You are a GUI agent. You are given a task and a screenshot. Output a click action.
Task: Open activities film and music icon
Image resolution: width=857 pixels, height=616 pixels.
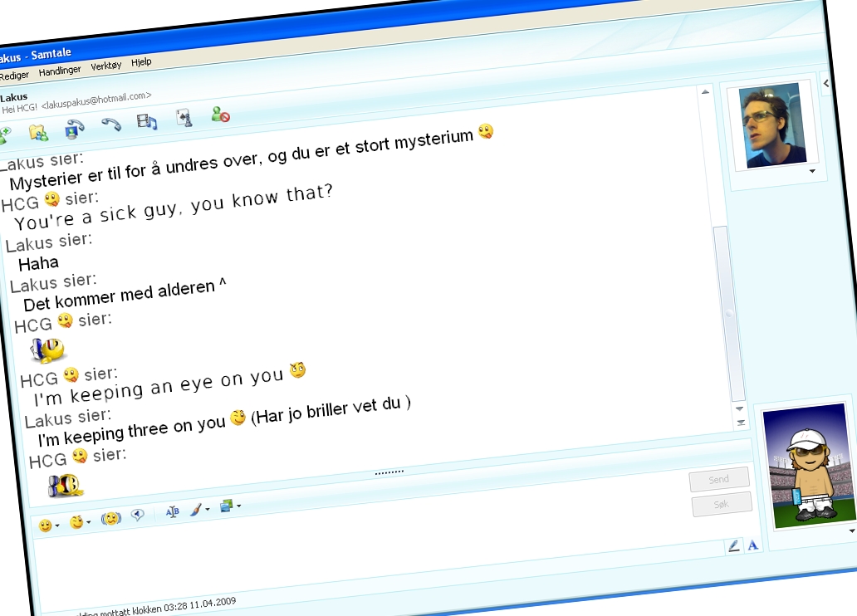(147, 121)
